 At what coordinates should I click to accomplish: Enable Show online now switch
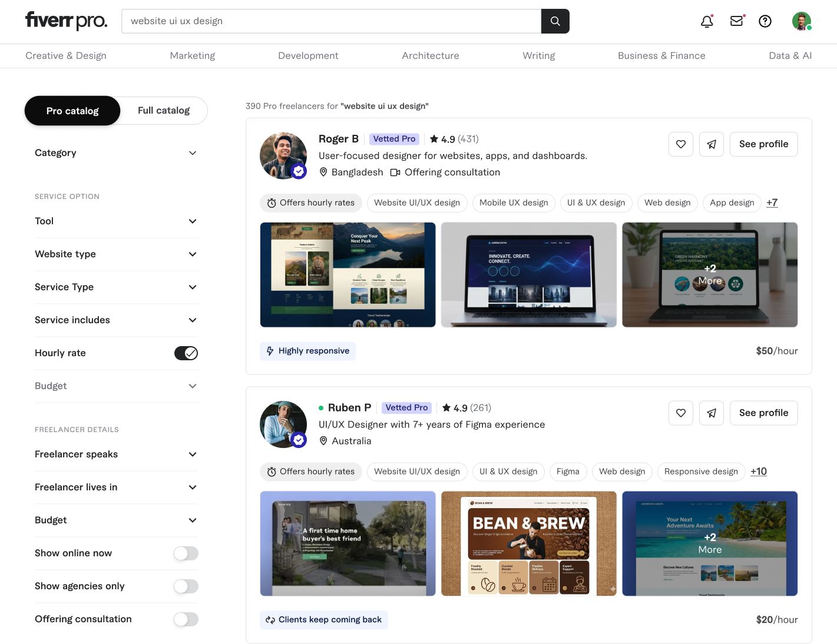(186, 553)
